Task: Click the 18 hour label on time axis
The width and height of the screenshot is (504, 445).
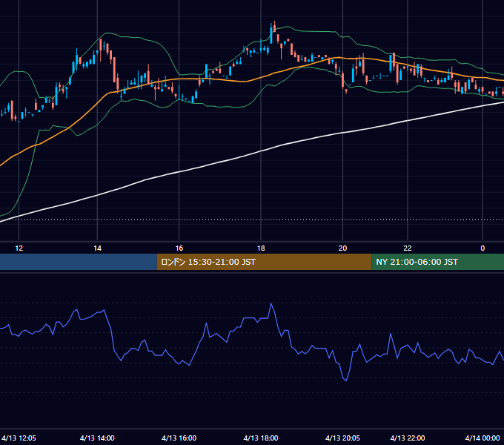Action: (261, 248)
